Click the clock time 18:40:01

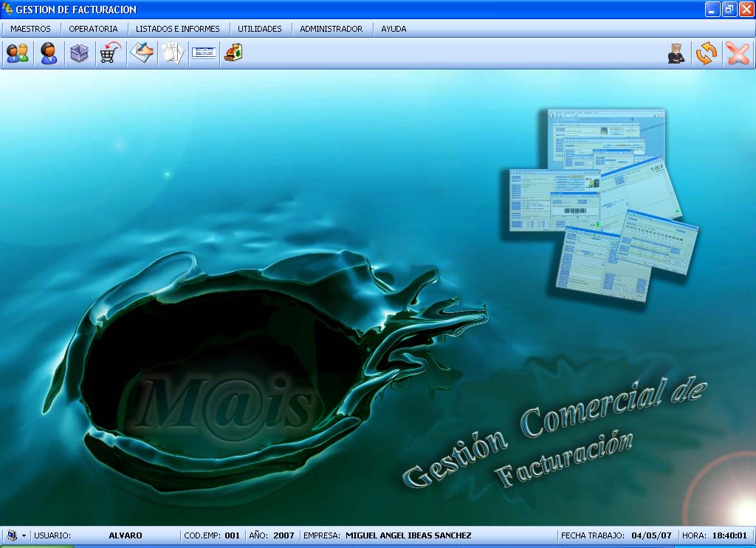pos(729,535)
